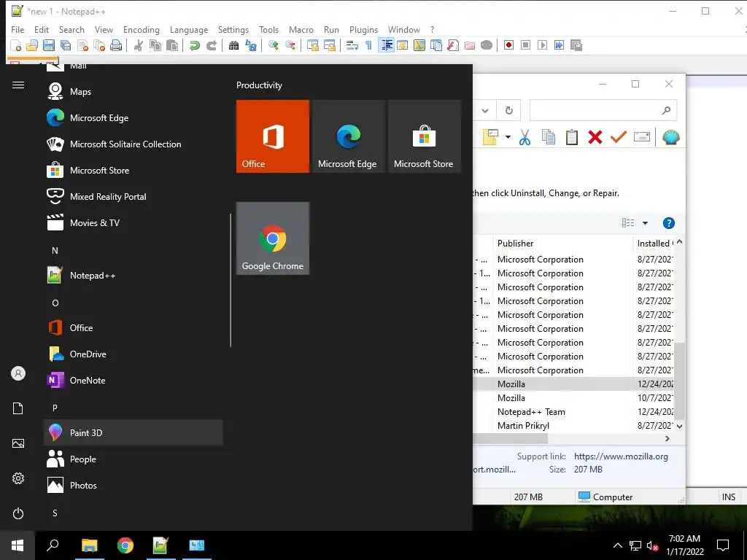Sort programs by Publisher column header
Screen dimensions: 747x560
pyautogui.click(x=564, y=244)
